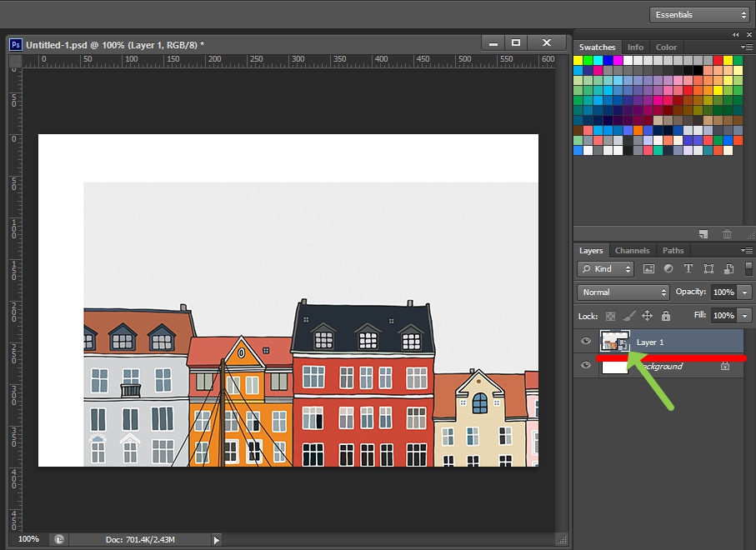The image size is (756, 550).
Task: Open the status bar info arrow menu
Action: pos(217,540)
